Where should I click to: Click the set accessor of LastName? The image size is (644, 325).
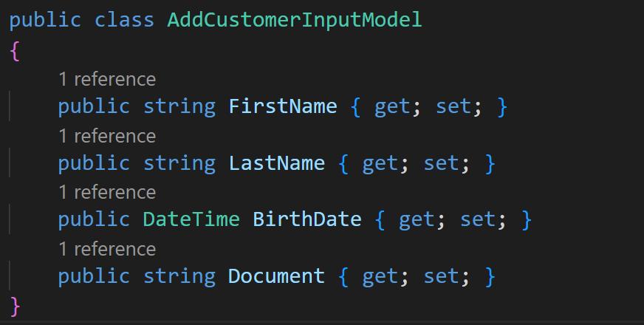point(441,163)
